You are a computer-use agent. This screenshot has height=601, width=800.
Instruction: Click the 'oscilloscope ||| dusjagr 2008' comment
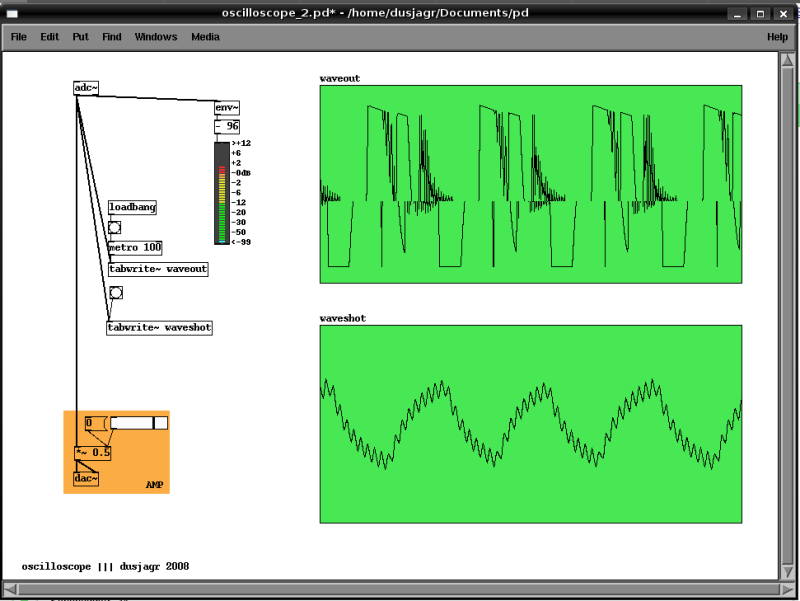pos(105,566)
